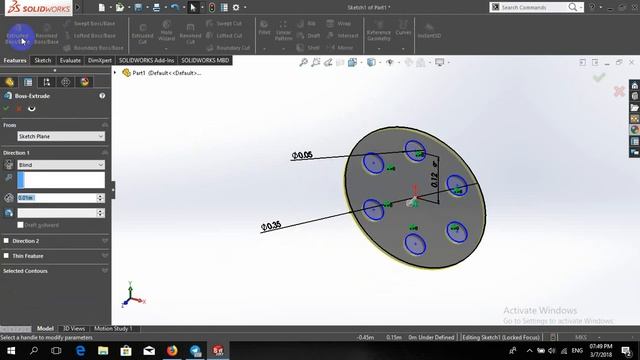
Task: Select the Wrap tool
Action: pyautogui.click(x=339, y=24)
